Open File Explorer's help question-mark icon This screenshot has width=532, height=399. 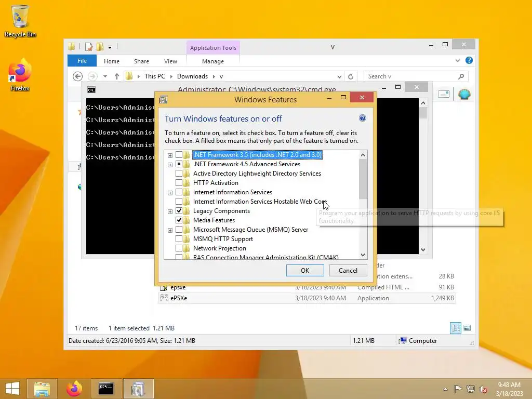469,60
